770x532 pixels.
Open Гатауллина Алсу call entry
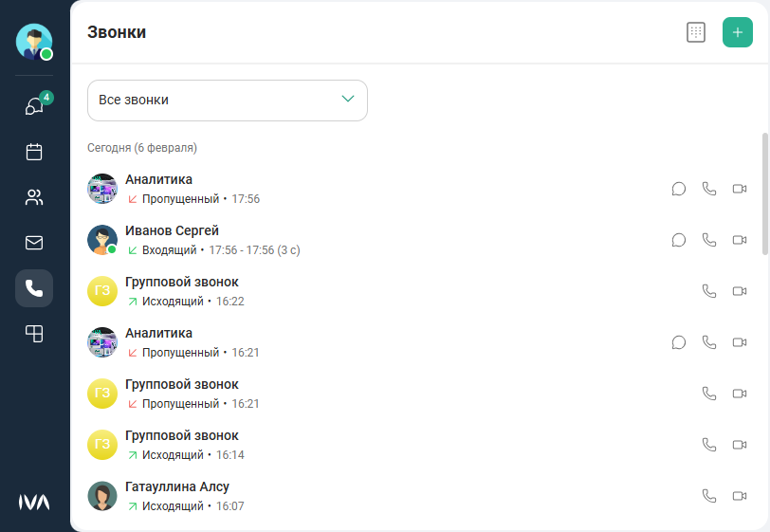click(x=284, y=496)
